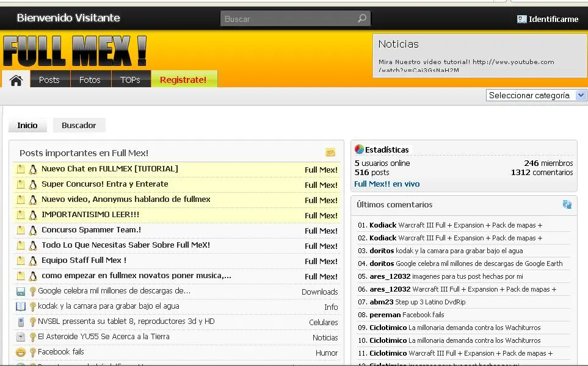Open the Posts tab
Viewport: 588px width, 366px height.
(x=49, y=80)
